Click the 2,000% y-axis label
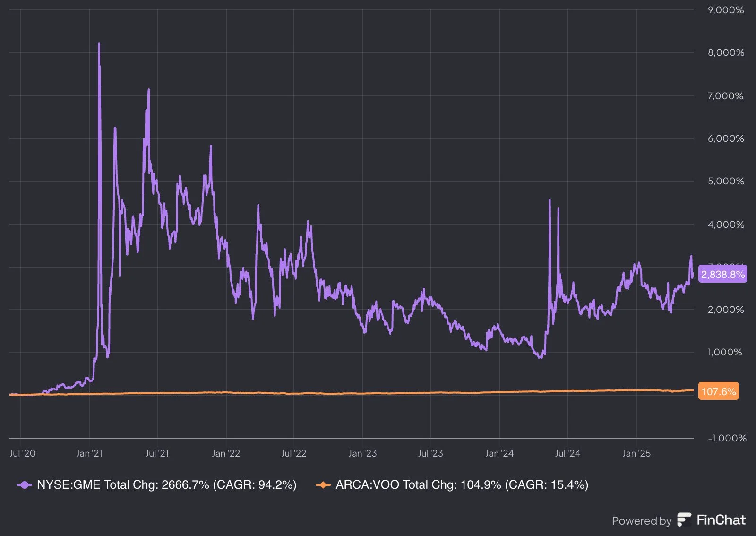The height and width of the screenshot is (536, 756). (726, 310)
